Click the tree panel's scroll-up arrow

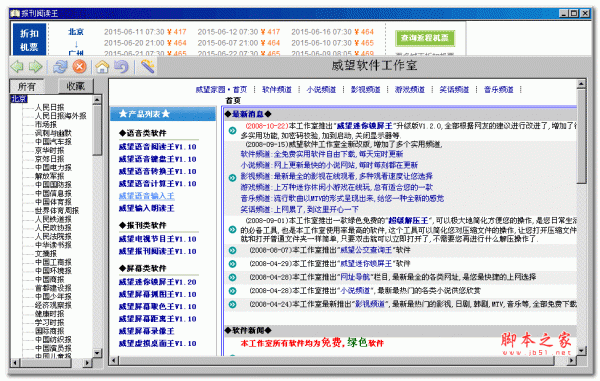[97, 100]
